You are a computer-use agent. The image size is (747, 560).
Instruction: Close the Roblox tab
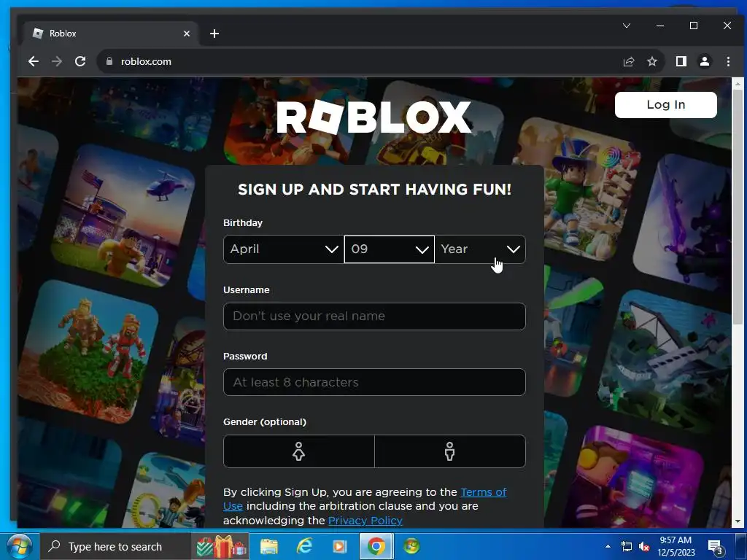187,34
